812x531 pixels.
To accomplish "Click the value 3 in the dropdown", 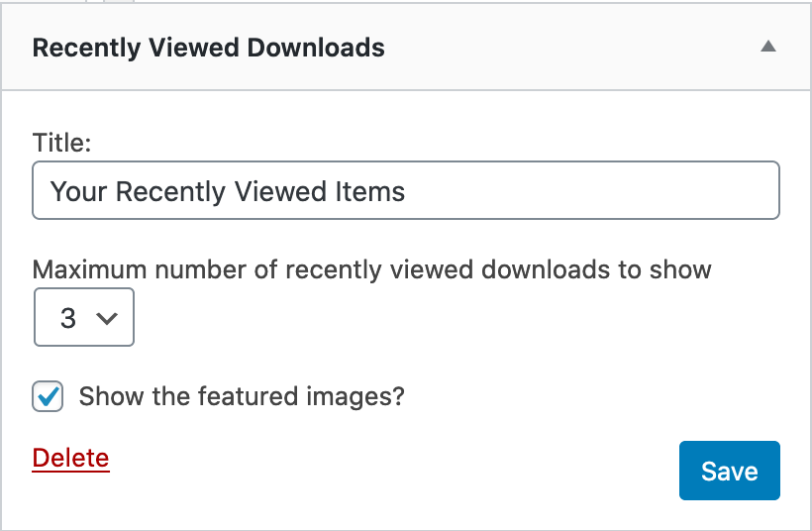I will [x=68, y=318].
